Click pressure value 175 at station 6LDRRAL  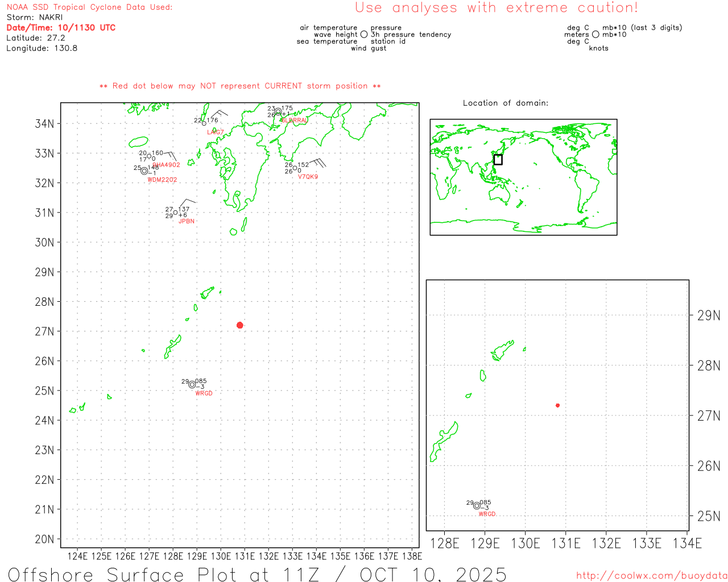pyautogui.click(x=287, y=108)
